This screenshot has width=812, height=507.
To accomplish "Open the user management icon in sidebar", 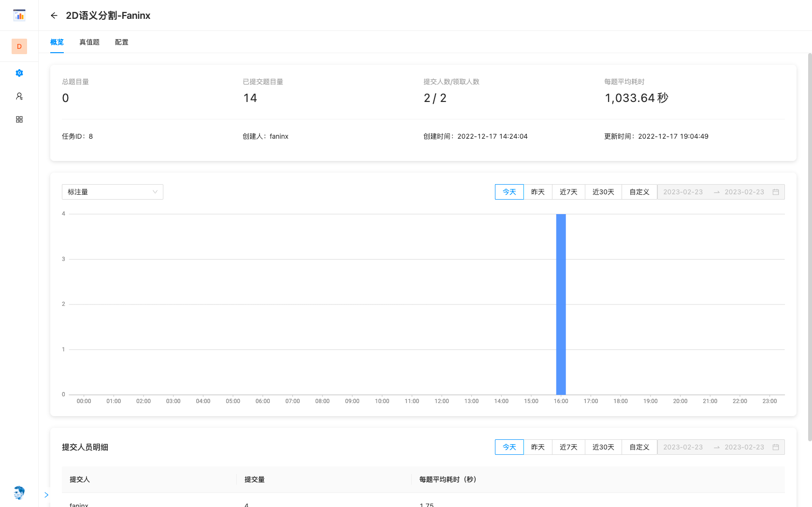I will tap(19, 96).
